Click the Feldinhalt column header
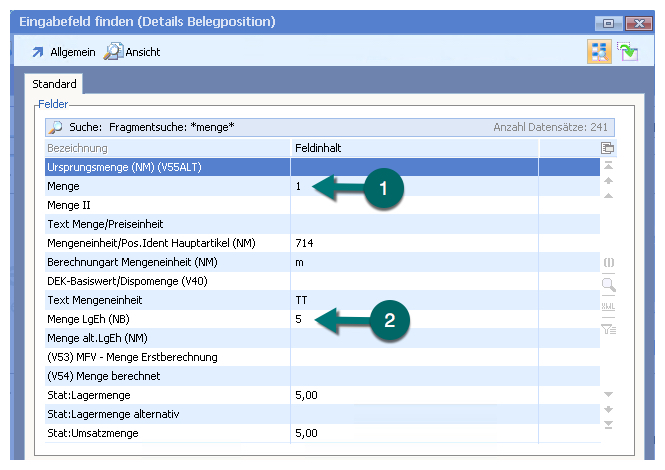 point(414,148)
